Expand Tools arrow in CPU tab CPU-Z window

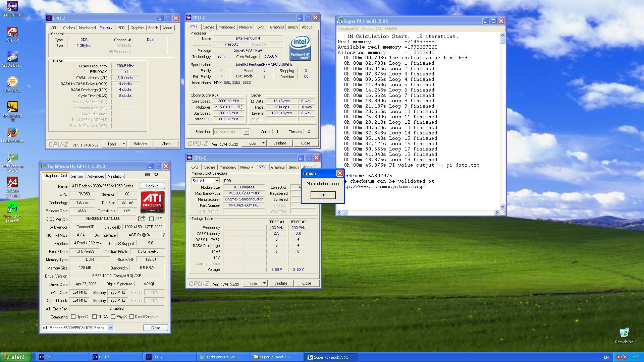[x=263, y=143]
